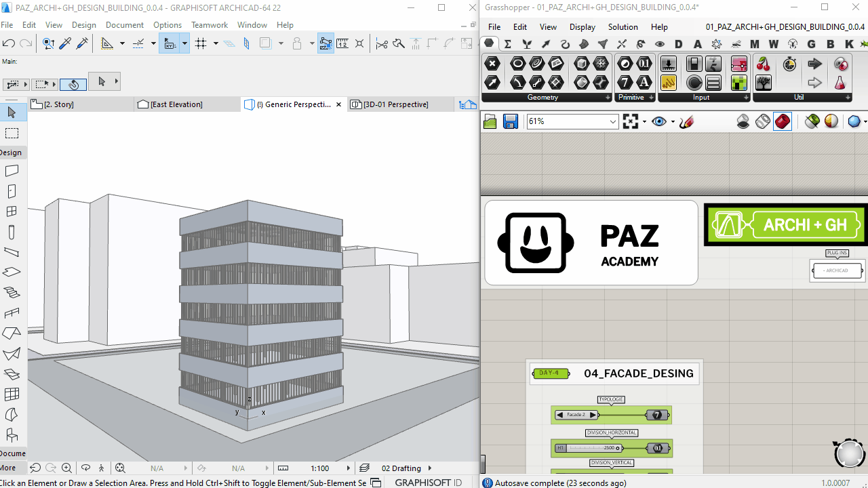Toggle the magnet quick selection button
The height and width of the screenshot is (488, 868).
pos(73,84)
